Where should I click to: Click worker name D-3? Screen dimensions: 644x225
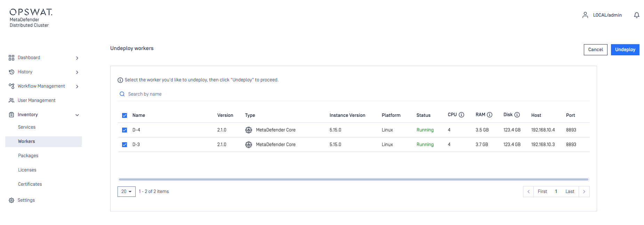click(x=136, y=145)
